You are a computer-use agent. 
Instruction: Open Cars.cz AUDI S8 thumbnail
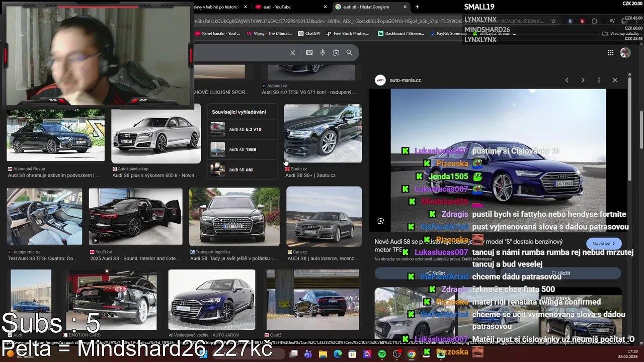point(324,217)
